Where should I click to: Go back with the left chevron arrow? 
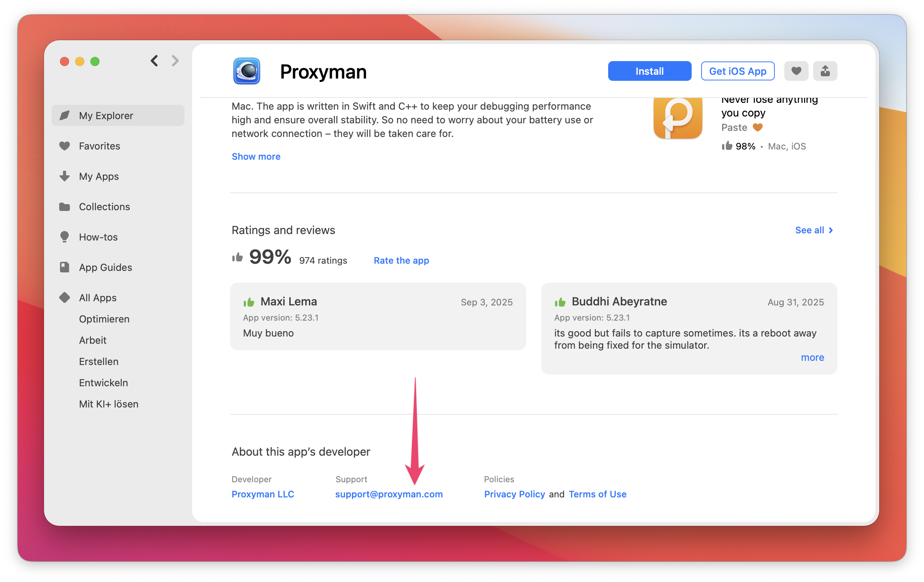point(154,61)
